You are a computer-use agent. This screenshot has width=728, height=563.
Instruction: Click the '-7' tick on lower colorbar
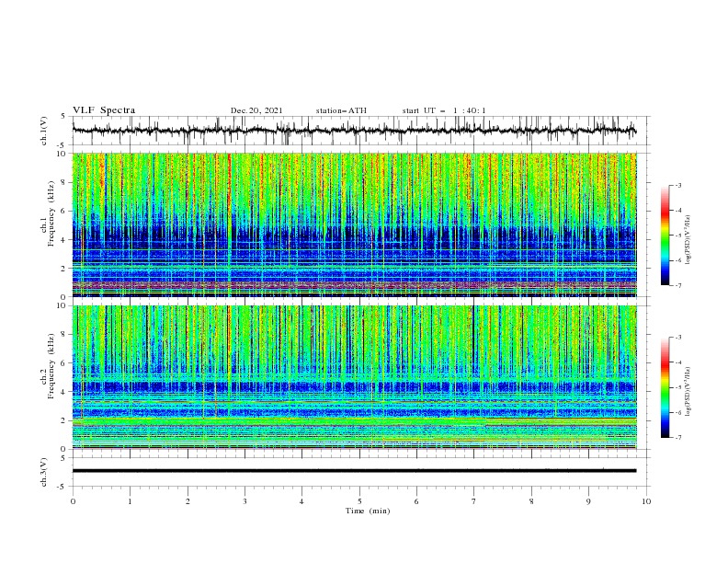point(677,438)
